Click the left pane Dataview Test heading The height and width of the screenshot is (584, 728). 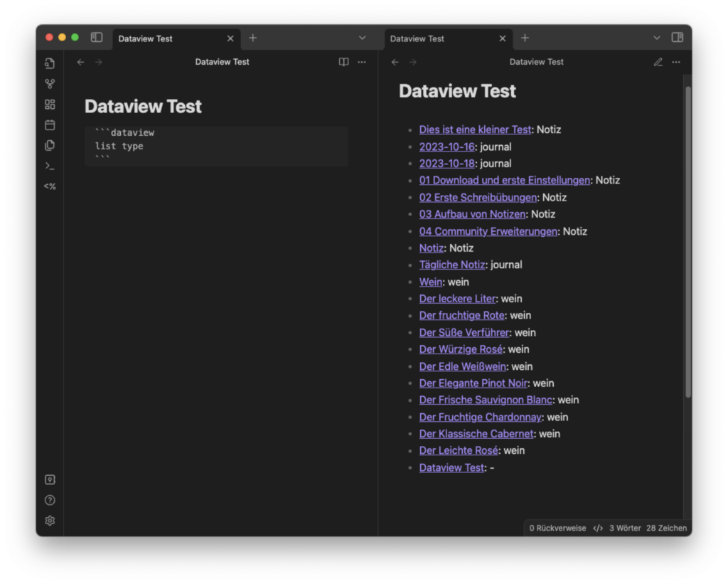pyautogui.click(x=143, y=107)
